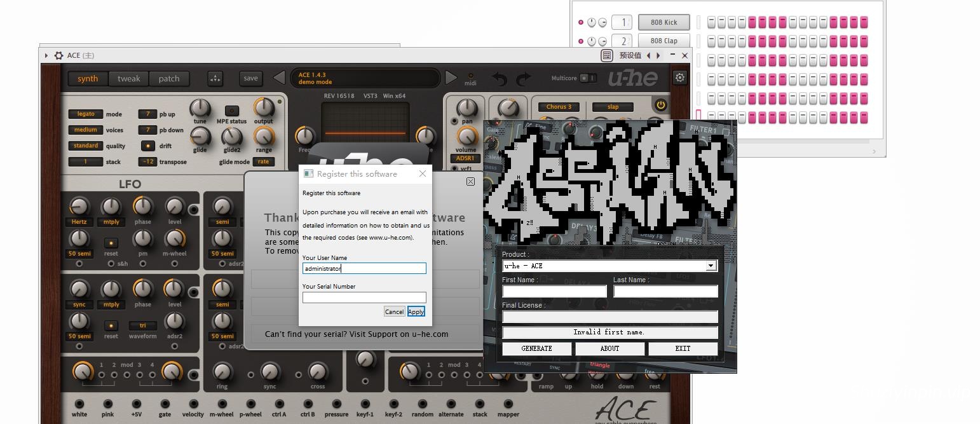
Task: Click the undo arrow in ACE header
Action: [500, 79]
